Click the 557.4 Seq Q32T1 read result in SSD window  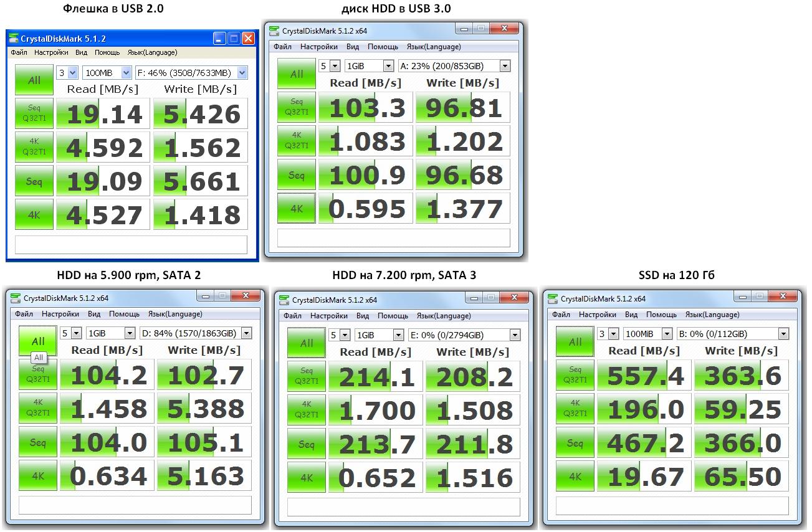pyautogui.click(x=644, y=376)
